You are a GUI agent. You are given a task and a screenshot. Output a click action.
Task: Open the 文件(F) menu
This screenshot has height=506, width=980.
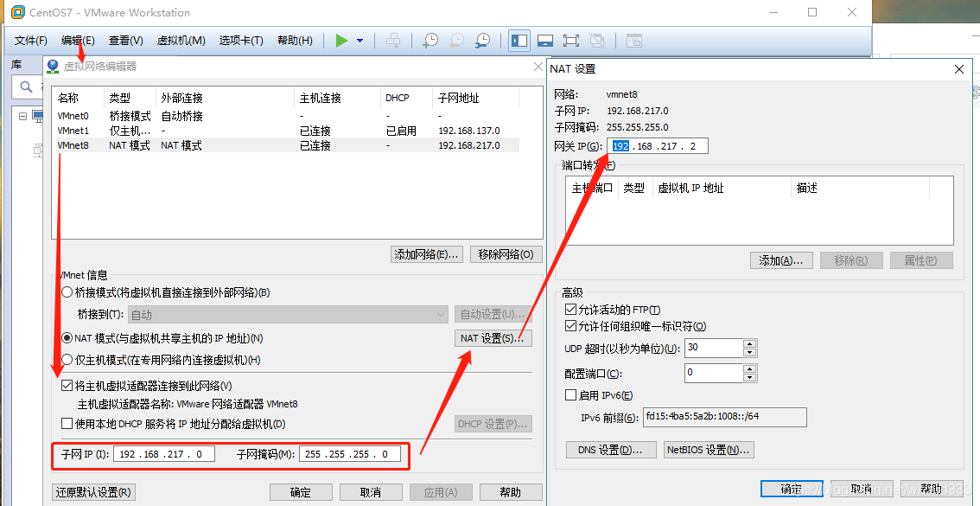pyautogui.click(x=30, y=41)
